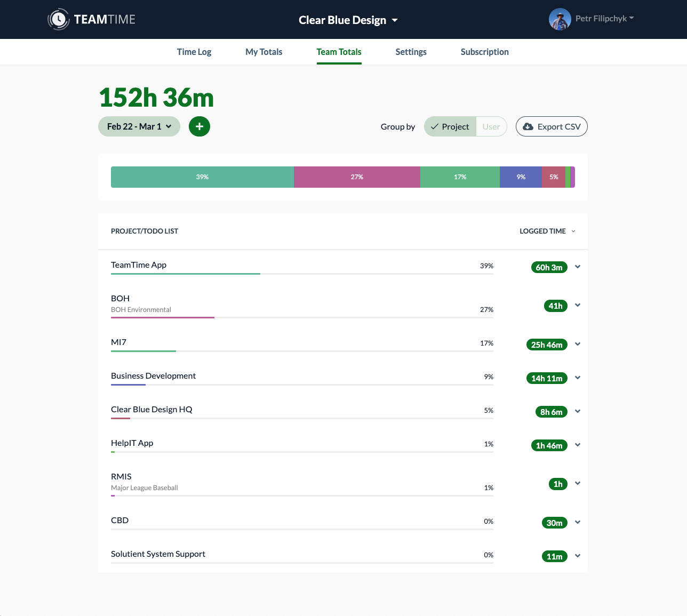Group totals by Project

tap(450, 126)
